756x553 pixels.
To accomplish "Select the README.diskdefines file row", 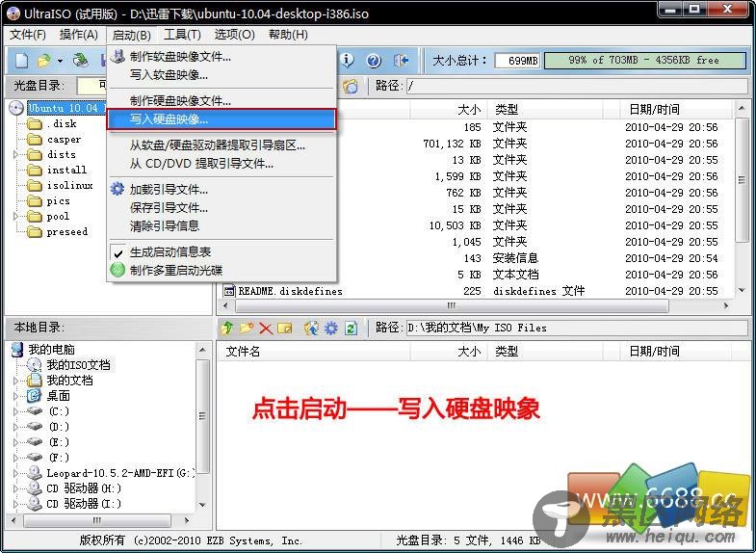I will coord(477,291).
